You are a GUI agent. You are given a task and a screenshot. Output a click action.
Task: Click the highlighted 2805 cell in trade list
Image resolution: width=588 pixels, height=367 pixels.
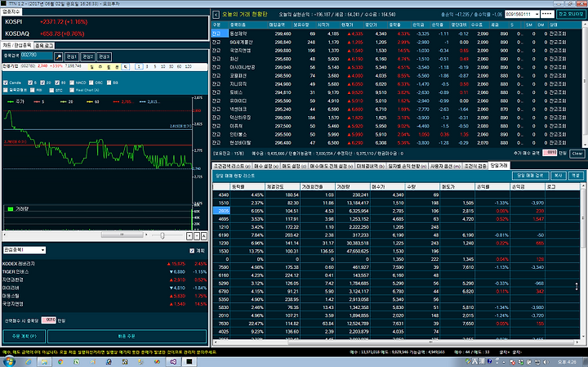click(221, 211)
